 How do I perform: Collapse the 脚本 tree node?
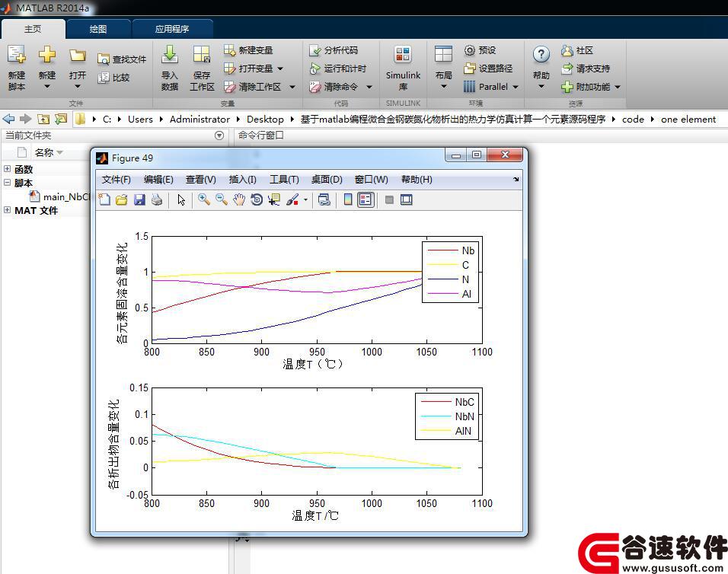8,183
